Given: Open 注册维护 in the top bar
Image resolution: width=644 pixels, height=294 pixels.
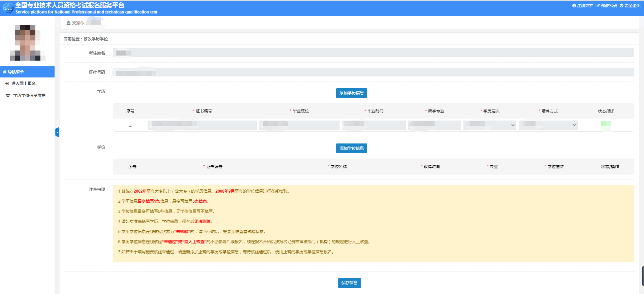Looking at the screenshot, I should click(x=583, y=6).
